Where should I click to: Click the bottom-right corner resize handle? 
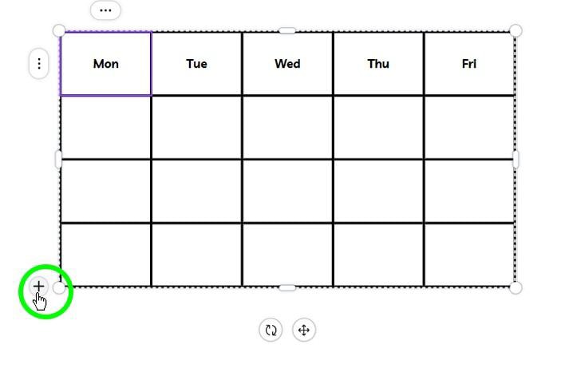coord(516,287)
